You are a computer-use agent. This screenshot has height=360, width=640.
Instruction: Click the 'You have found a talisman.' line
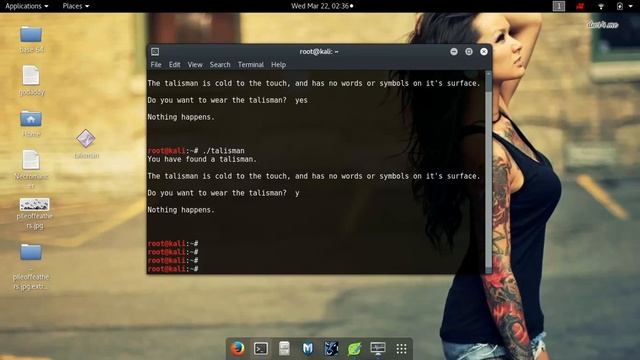[202, 159]
